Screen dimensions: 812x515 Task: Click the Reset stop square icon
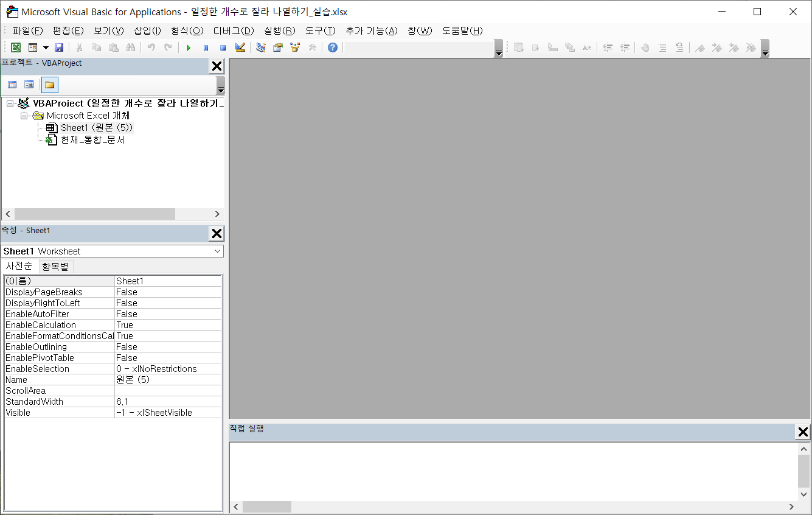(223, 47)
